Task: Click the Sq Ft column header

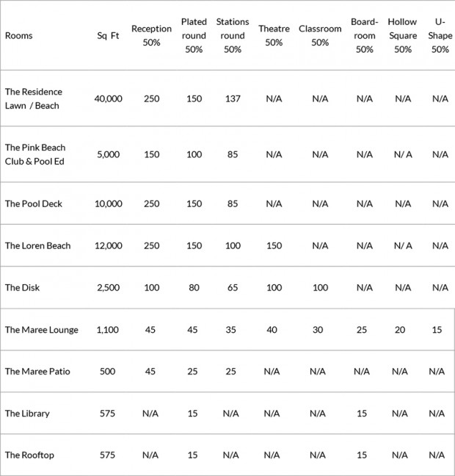Action: [x=108, y=35]
